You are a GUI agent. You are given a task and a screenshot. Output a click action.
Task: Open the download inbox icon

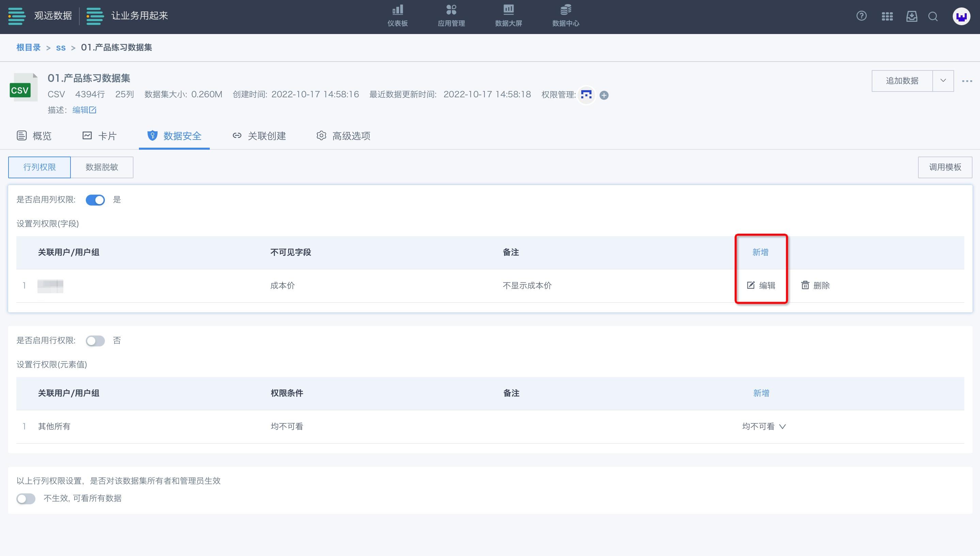click(x=912, y=16)
